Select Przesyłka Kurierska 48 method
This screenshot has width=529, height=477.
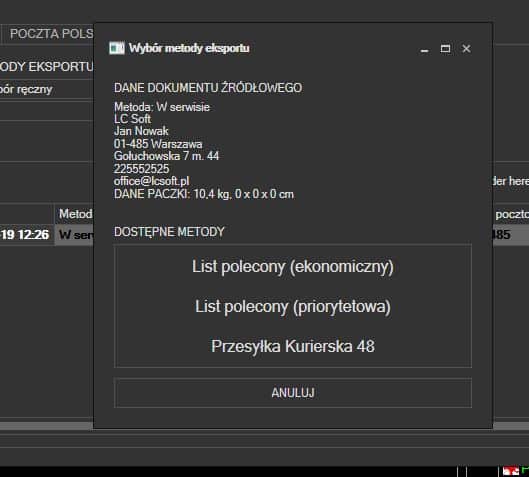click(293, 346)
